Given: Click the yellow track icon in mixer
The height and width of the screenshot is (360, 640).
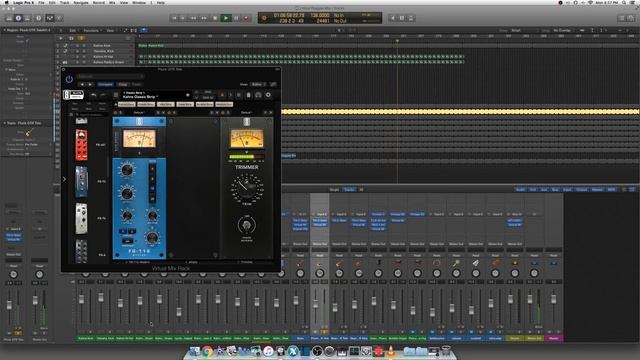Looking at the screenshot, I should (515, 264).
